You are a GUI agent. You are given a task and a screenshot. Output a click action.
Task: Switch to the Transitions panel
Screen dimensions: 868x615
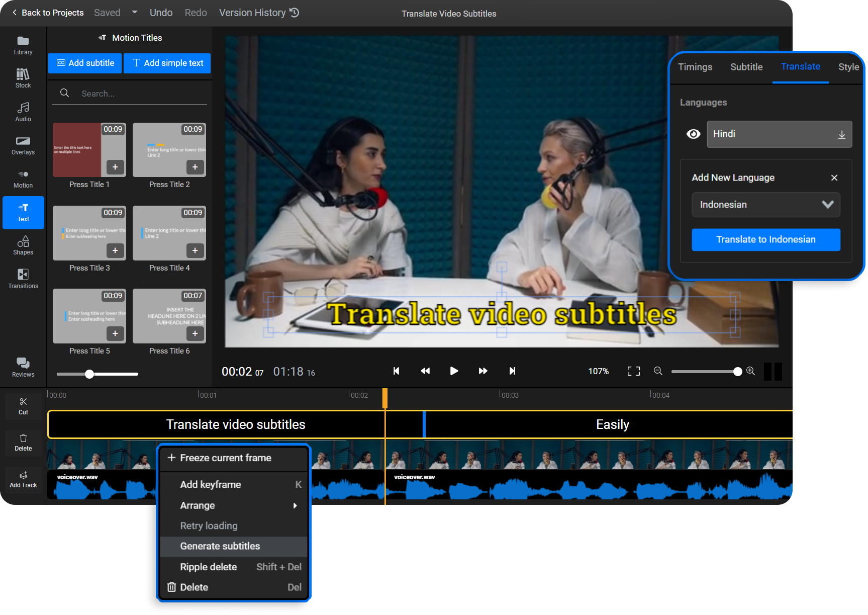[x=23, y=279]
